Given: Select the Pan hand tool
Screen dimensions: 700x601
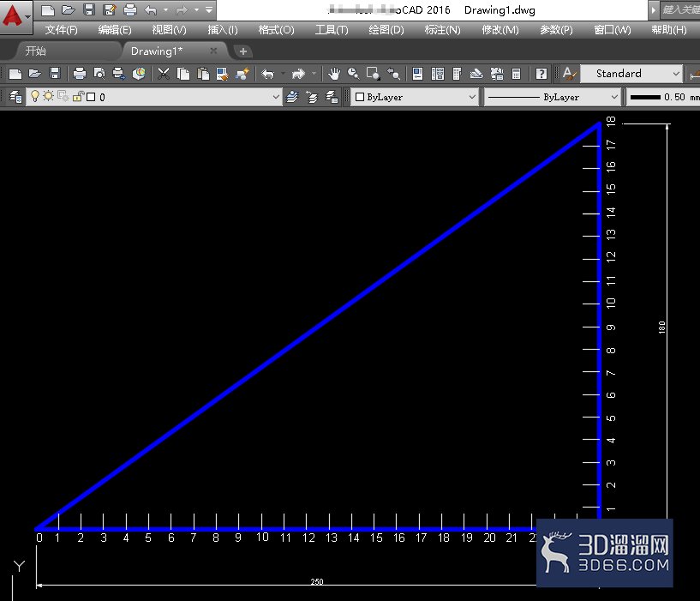Looking at the screenshot, I should click(333, 73).
